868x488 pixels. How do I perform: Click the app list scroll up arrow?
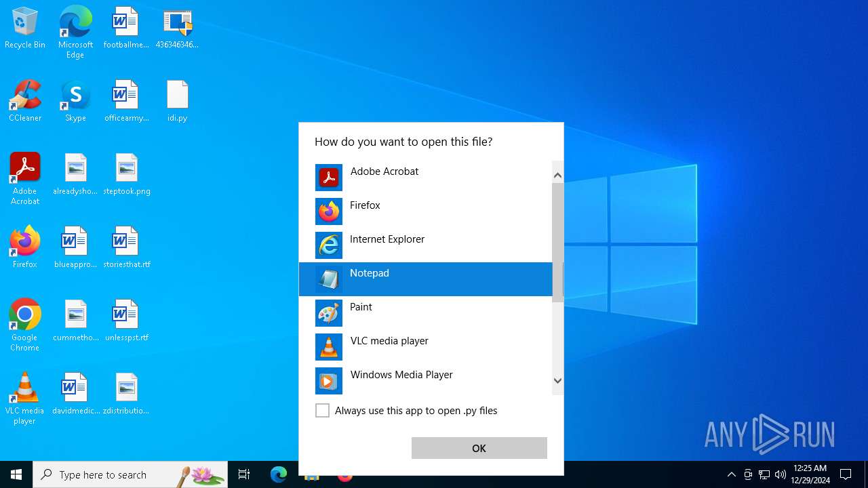pos(558,176)
